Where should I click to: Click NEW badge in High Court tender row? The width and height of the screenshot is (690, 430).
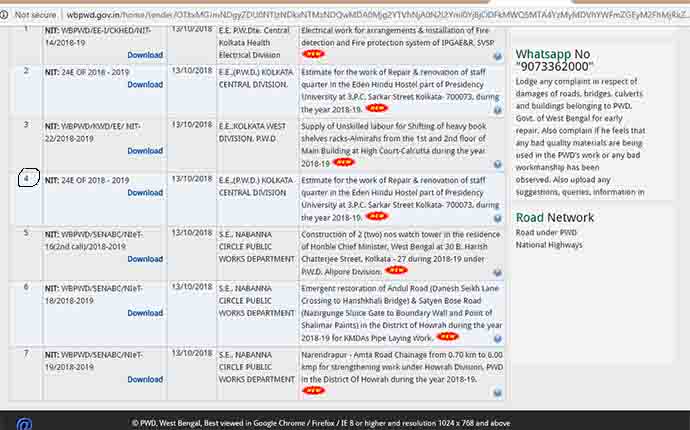(344, 162)
